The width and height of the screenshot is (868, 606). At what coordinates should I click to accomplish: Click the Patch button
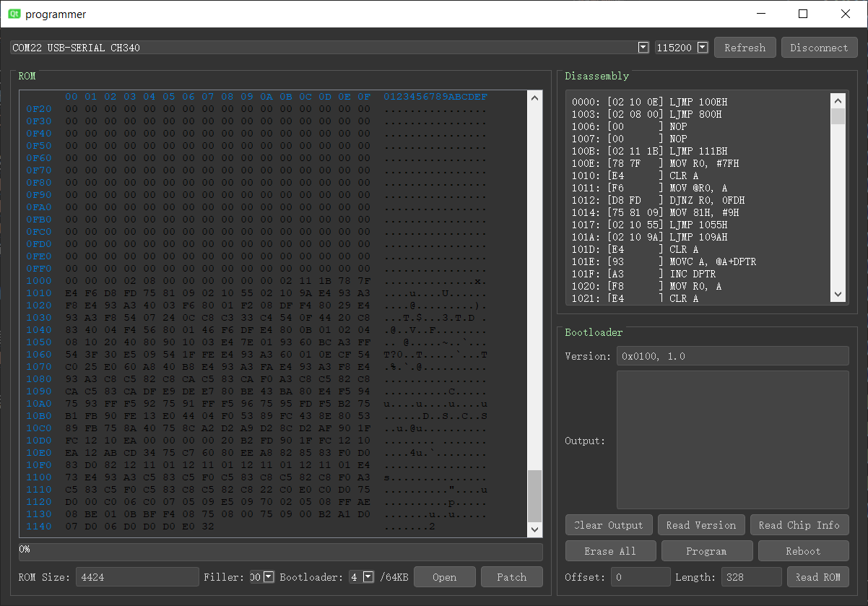pos(512,576)
